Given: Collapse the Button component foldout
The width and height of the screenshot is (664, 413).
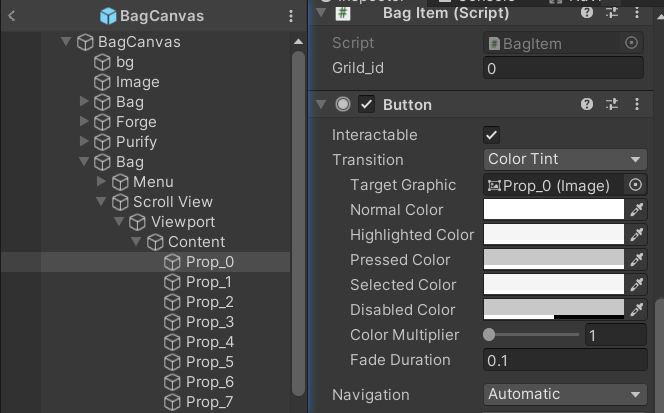Looking at the screenshot, I should (321, 104).
